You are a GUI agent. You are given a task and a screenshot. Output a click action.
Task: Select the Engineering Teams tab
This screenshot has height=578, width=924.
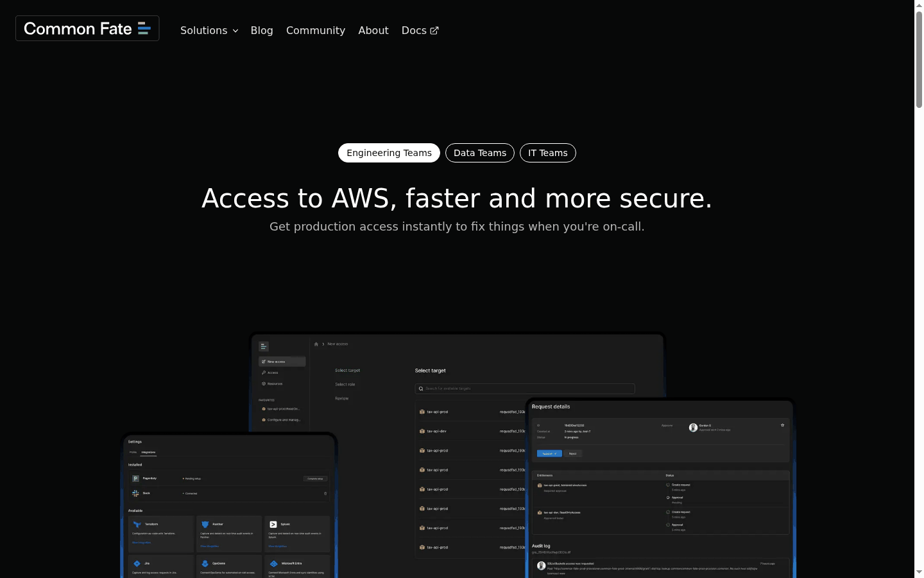pos(389,153)
